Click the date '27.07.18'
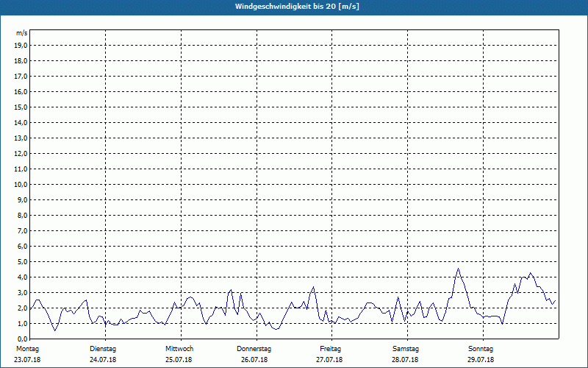The image size is (588, 368). [329, 360]
